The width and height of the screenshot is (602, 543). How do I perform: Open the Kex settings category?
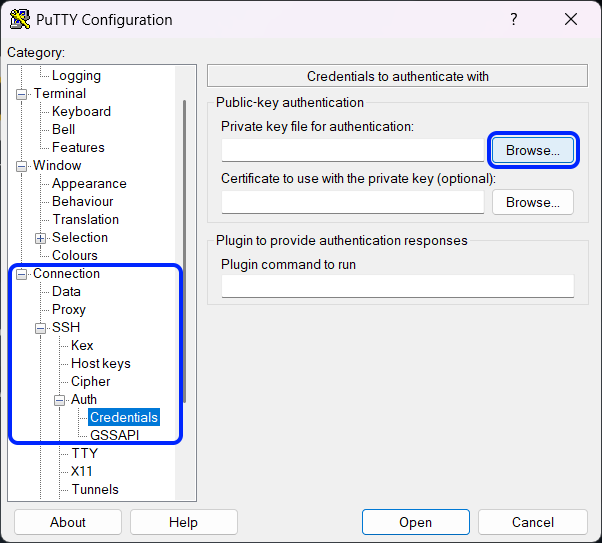(x=82, y=346)
